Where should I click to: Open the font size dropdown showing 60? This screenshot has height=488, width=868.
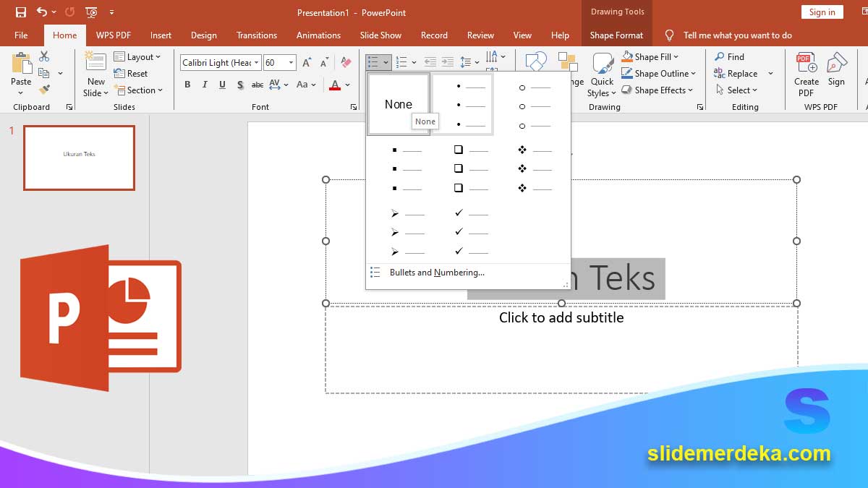(x=279, y=63)
